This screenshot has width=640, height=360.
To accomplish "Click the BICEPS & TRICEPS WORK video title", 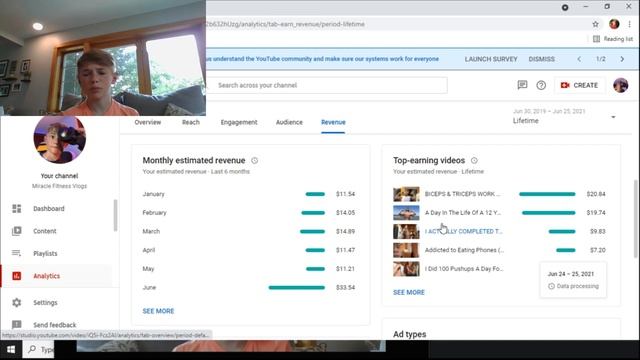I will 462,194.
